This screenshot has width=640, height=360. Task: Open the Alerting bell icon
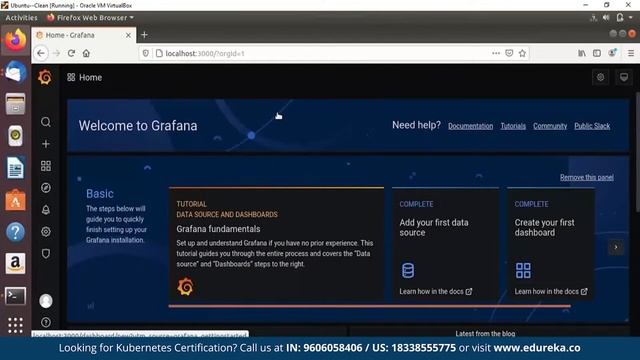46,210
